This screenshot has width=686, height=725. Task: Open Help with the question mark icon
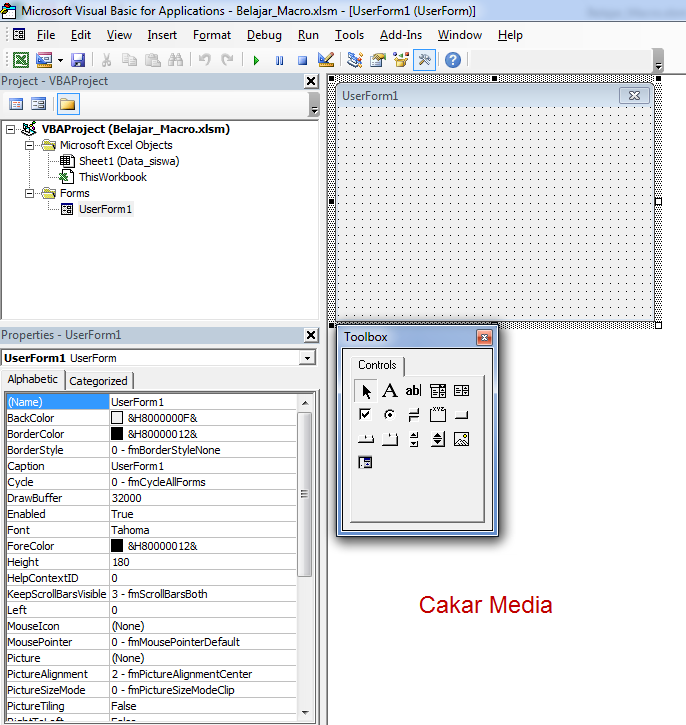point(453,60)
